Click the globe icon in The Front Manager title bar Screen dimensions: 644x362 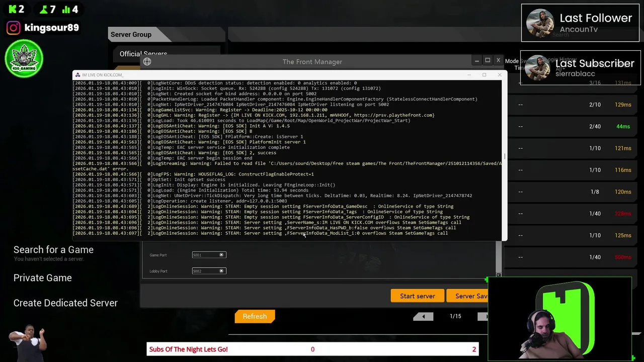click(147, 61)
